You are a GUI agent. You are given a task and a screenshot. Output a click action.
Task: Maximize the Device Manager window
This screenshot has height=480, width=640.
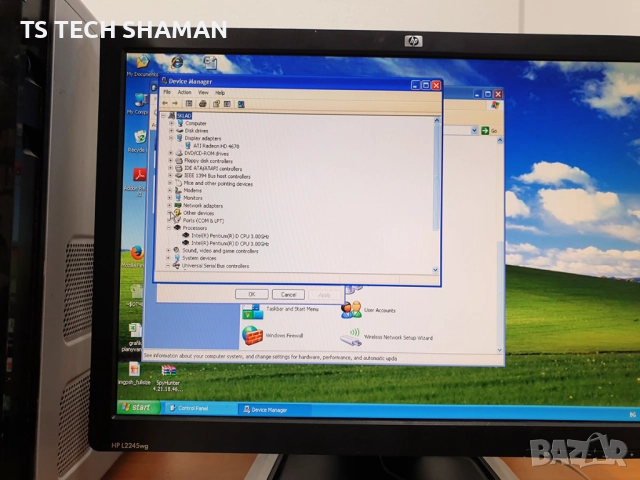[x=426, y=85]
